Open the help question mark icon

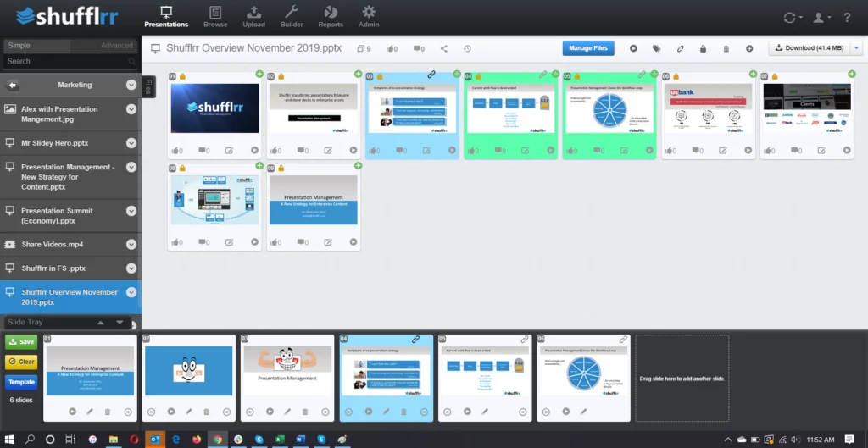[847, 18]
